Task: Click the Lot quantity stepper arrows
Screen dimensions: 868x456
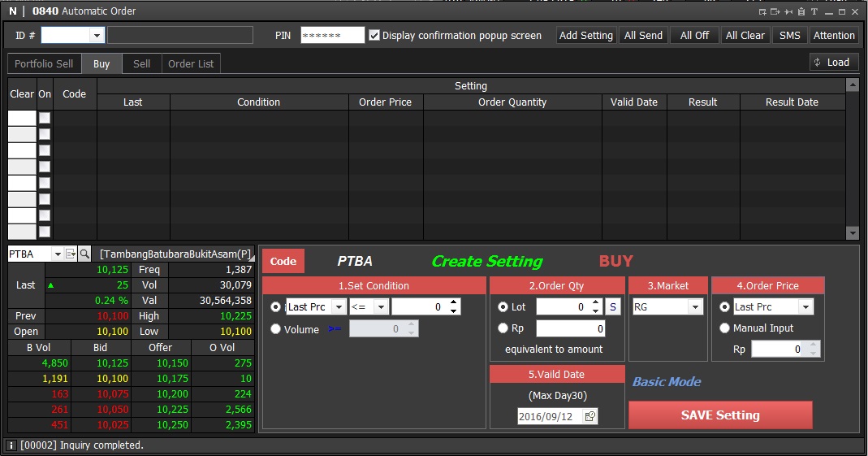Action: (x=596, y=307)
